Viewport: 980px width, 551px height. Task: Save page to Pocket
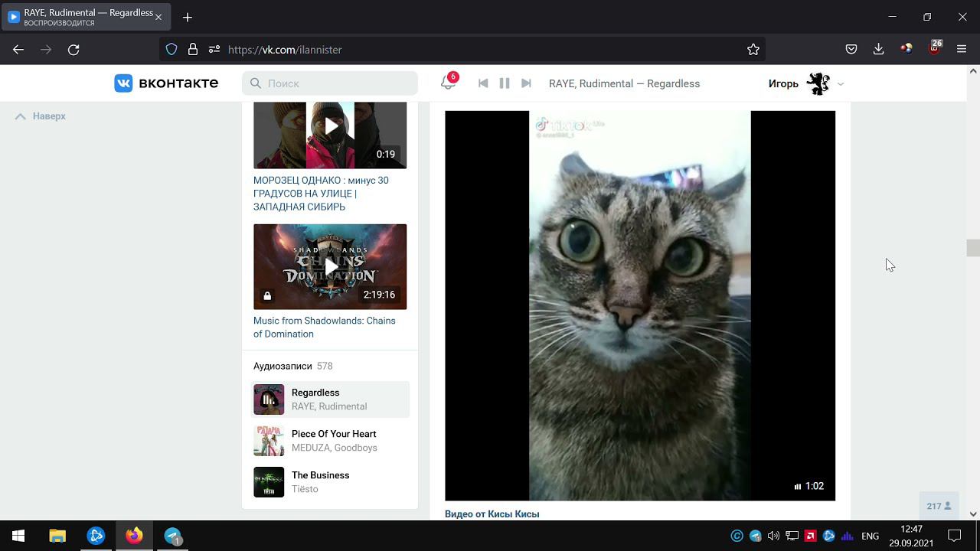[x=851, y=50]
